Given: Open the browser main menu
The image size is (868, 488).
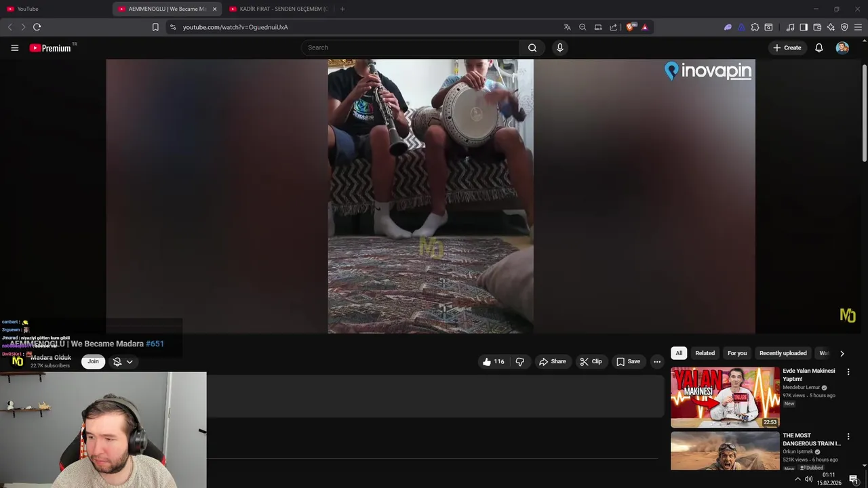Looking at the screenshot, I should tap(858, 27).
